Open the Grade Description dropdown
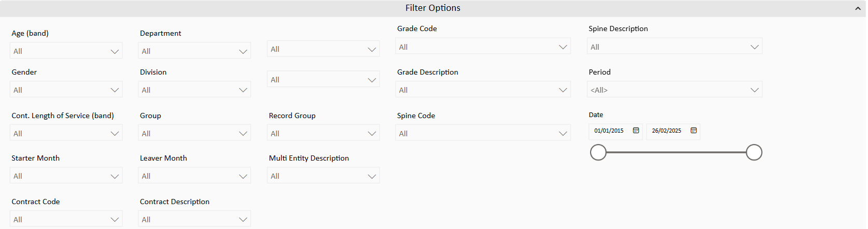 pyautogui.click(x=483, y=90)
